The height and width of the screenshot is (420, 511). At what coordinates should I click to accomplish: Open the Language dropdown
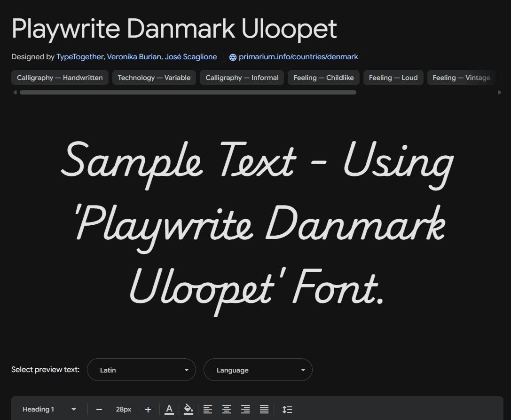point(258,370)
